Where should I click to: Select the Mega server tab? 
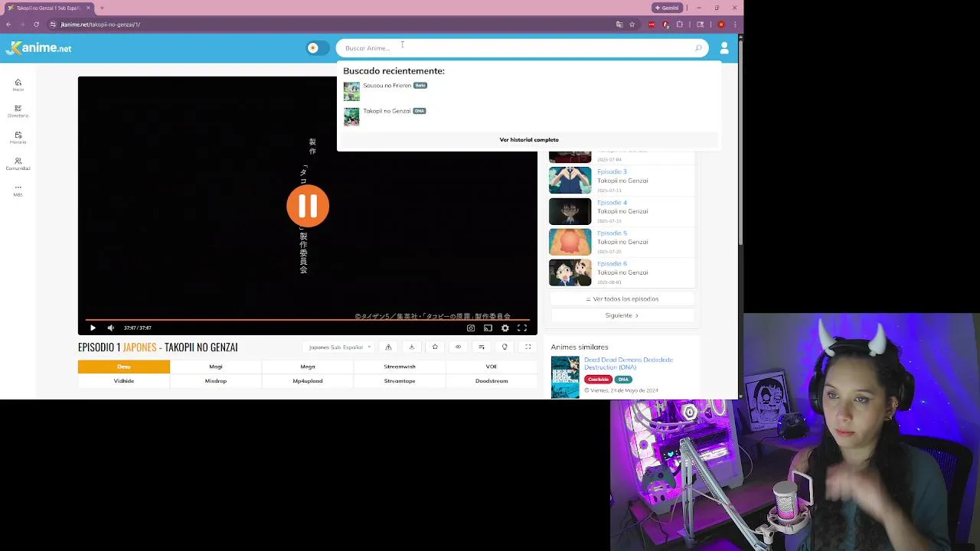[308, 367]
